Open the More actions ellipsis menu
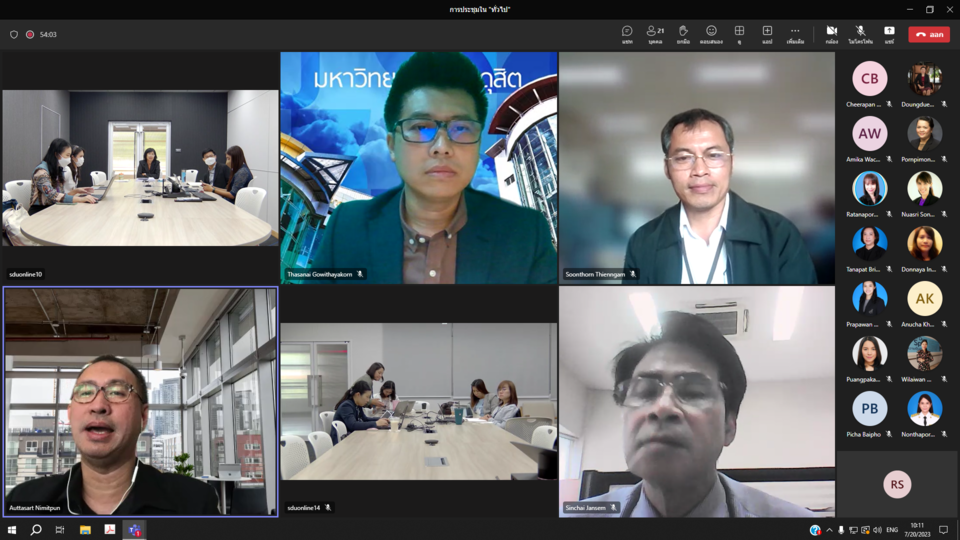960x540 pixels. coord(795,33)
